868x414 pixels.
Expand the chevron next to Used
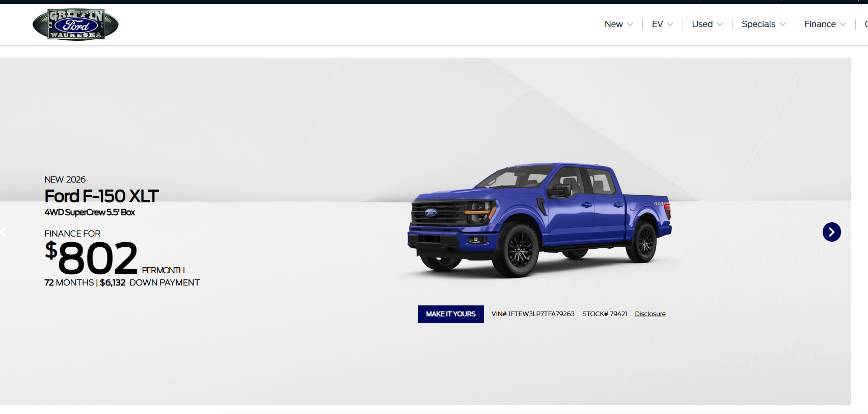coord(720,24)
